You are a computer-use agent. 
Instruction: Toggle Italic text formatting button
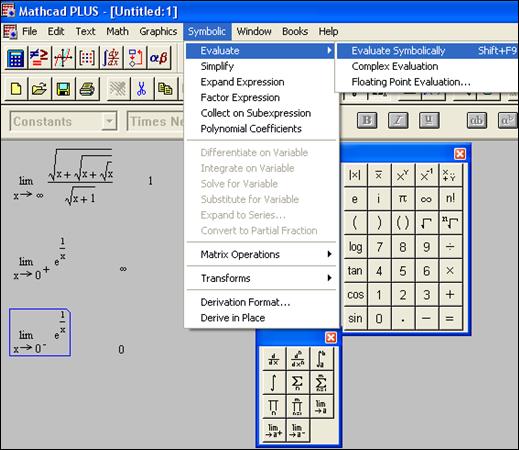point(398,120)
